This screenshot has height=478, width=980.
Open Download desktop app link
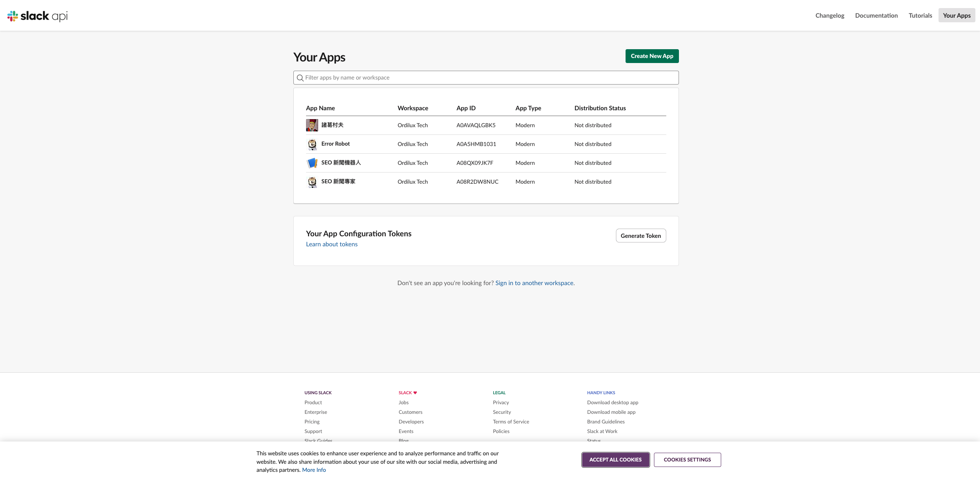pyautogui.click(x=612, y=403)
